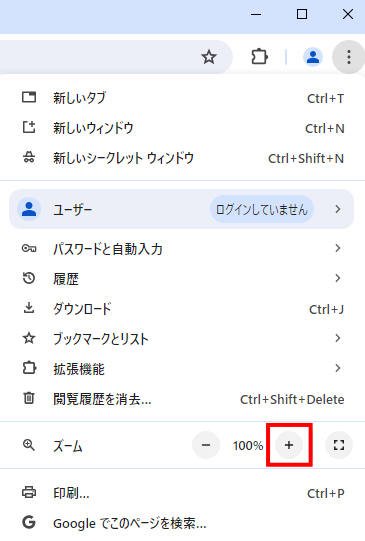Open the extensions puzzle icon in toolbar
The width and height of the screenshot is (365, 541).
259,57
